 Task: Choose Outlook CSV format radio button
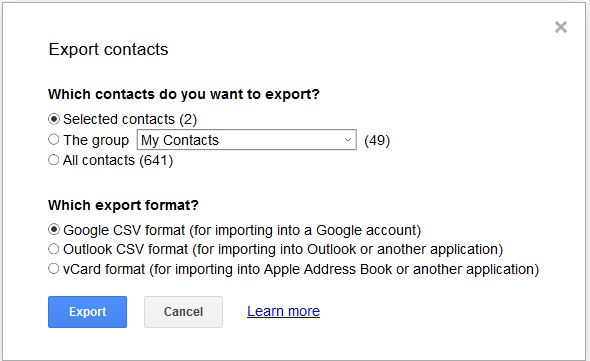[54, 249]
